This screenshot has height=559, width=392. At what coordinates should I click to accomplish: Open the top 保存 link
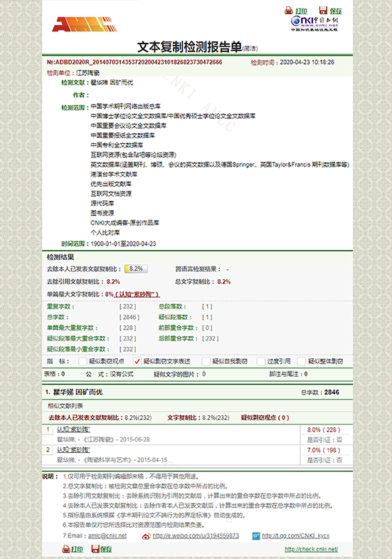pos(336,11)
